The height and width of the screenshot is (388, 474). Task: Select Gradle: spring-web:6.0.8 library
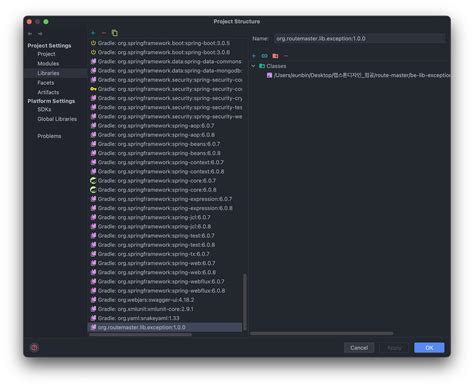click(x=166, y=272)
